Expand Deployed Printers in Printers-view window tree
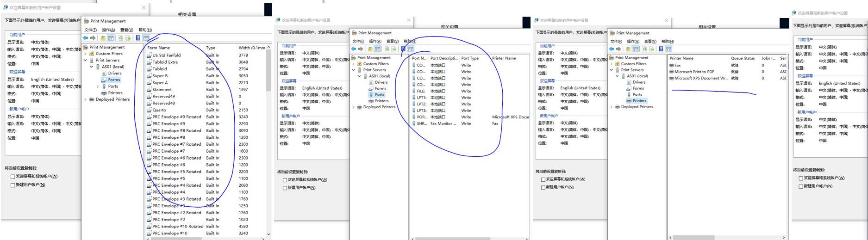 pos(611,107)
